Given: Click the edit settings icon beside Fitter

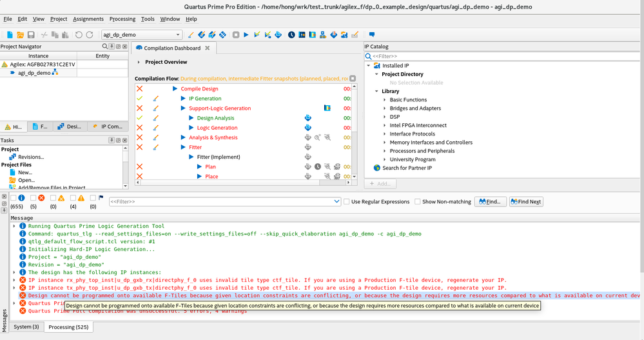Looking at the screenshot, I should tap(155, 147).
